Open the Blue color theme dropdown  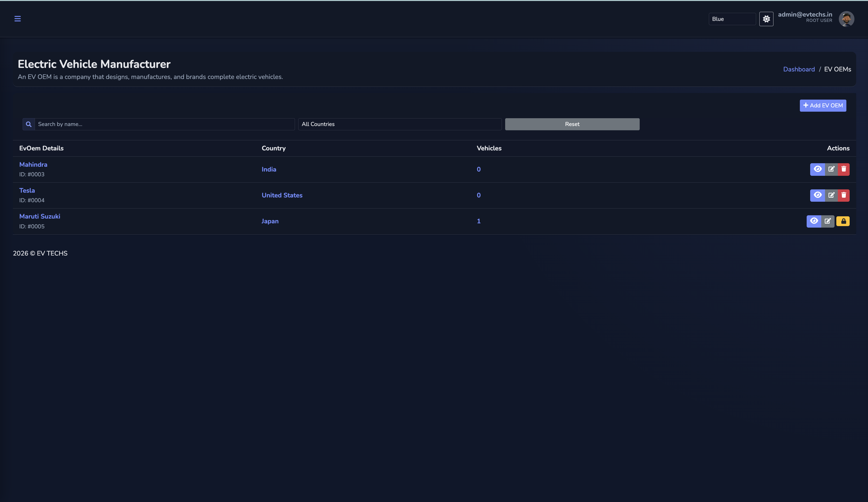tap(732, 19)
